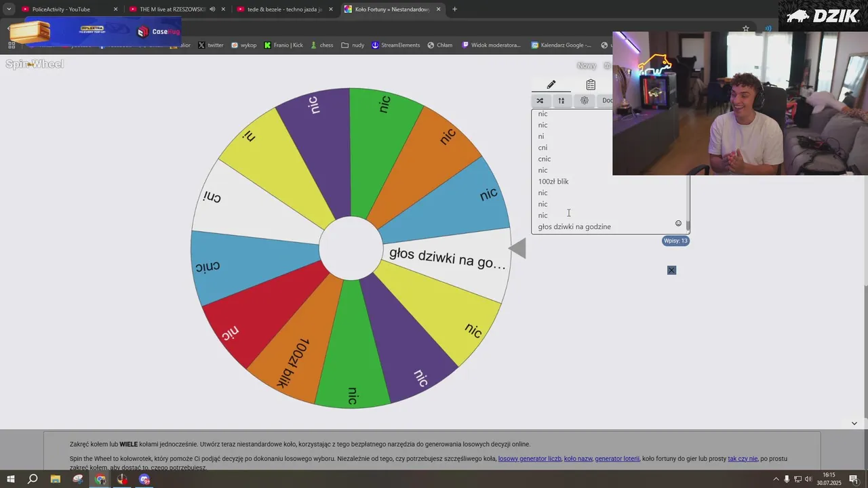This screenshot has width=868, height=488.
Task: Select the 'Koło Fortuny » Niestandardowy' tab
Action: (x=392, y=9)
